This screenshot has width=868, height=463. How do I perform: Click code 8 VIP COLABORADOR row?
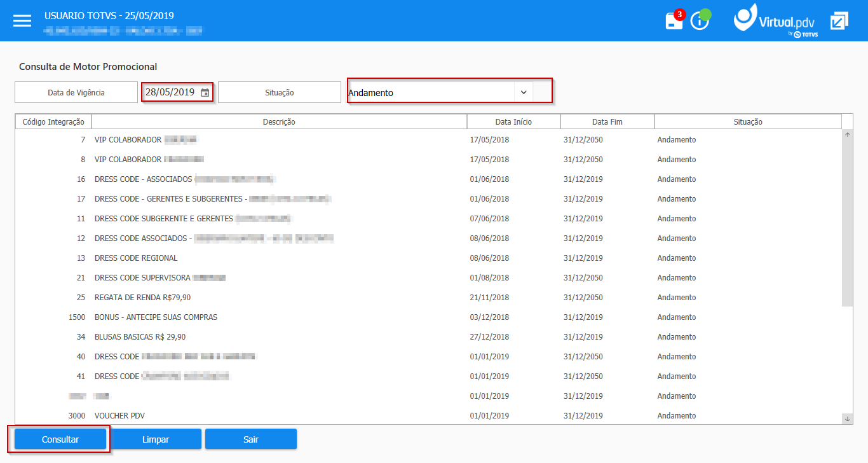click(429, 160)
